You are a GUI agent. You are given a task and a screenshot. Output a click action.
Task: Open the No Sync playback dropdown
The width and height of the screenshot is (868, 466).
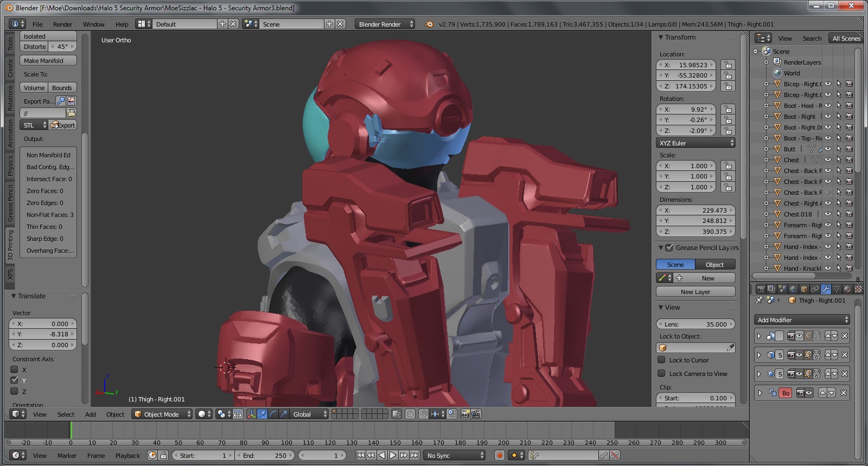[455, 455]
